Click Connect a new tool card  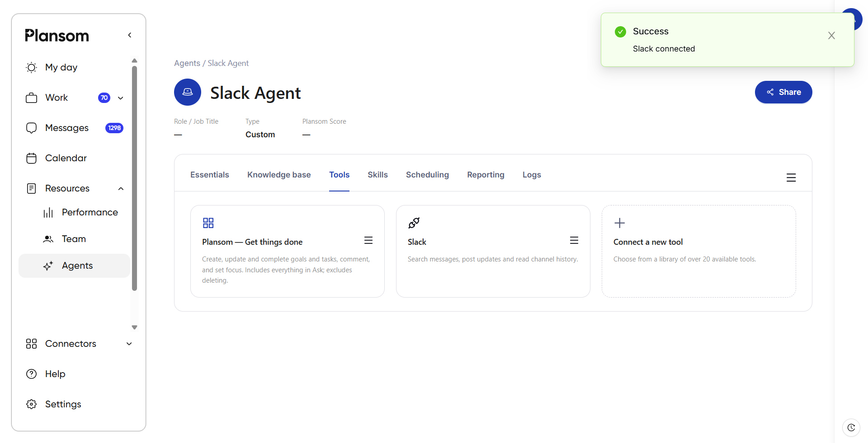pyautogui.click(x=699, y=251)
